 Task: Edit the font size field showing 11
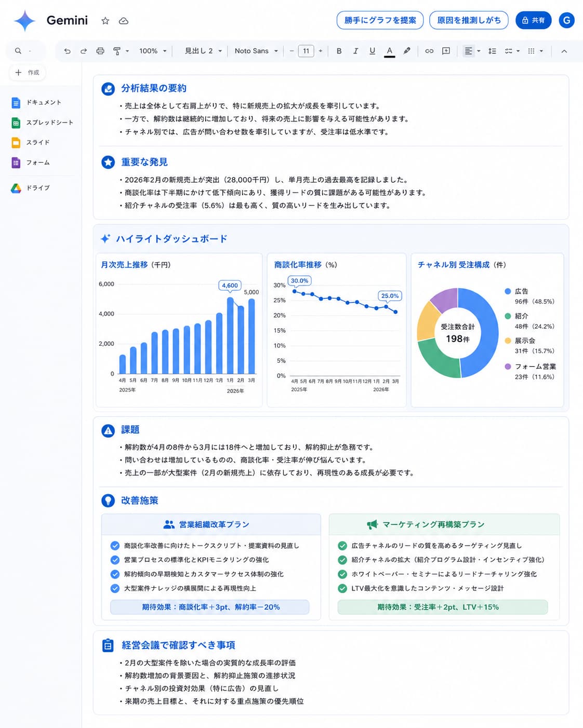pyautogui.click(x=306, y=51)
